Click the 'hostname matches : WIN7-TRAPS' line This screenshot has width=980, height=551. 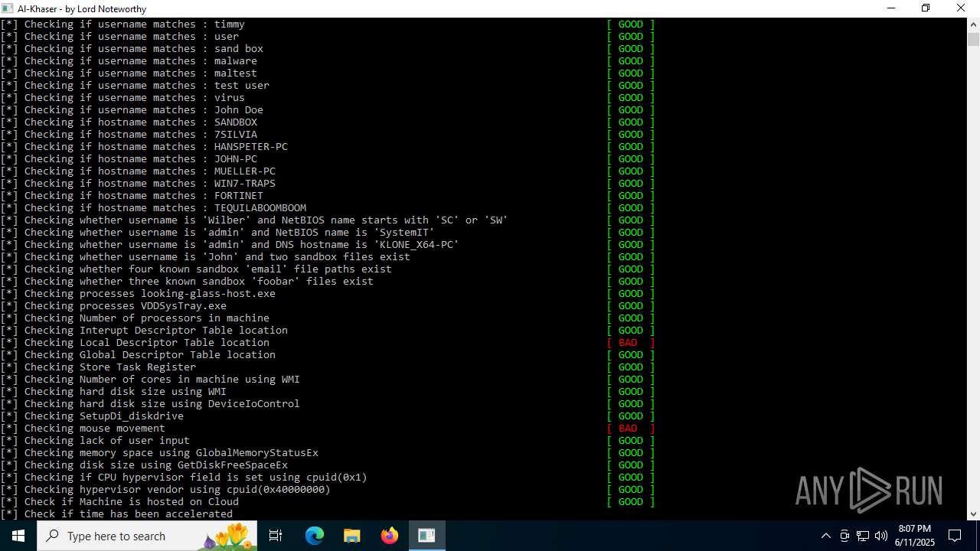(138, 184)
